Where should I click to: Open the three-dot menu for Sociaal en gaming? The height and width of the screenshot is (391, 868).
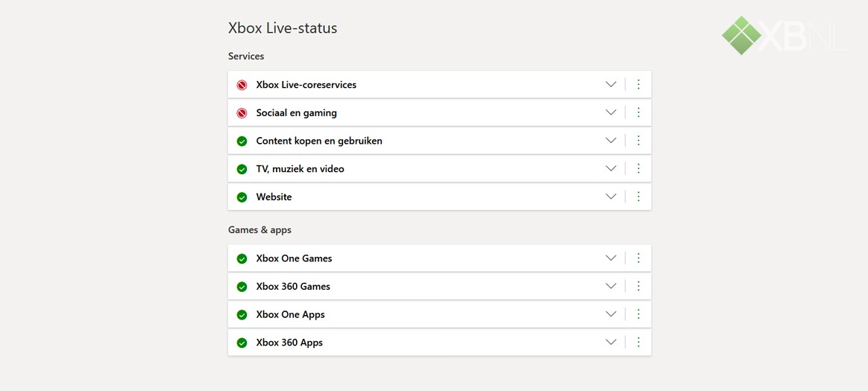[638, 112]
